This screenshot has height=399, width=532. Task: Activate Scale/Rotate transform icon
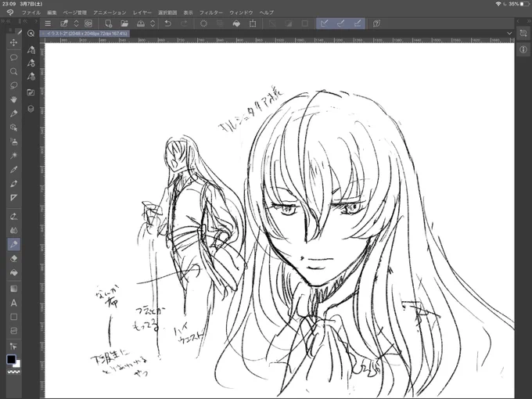[253, 23]
